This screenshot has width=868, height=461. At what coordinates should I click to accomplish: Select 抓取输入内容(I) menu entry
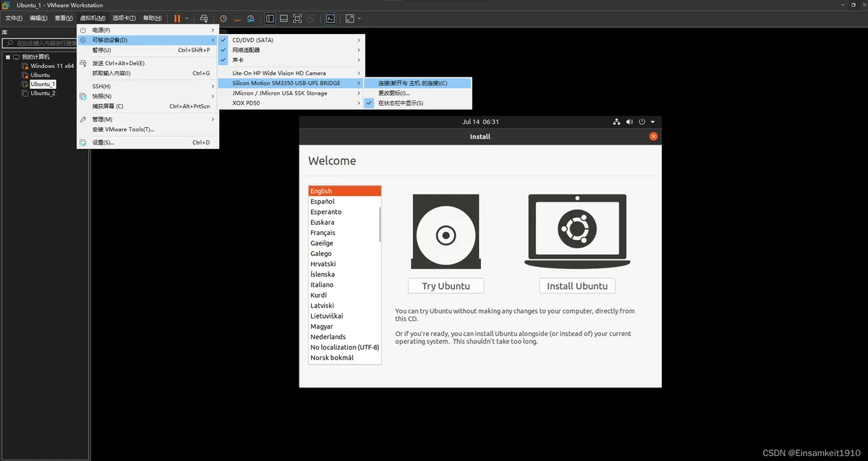(x=148, y=73)
